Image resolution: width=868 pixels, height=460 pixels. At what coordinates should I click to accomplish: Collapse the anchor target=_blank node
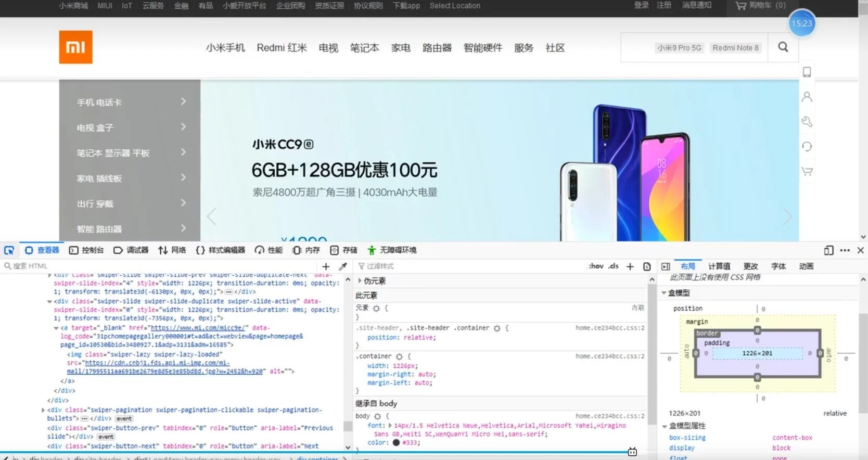56,328
